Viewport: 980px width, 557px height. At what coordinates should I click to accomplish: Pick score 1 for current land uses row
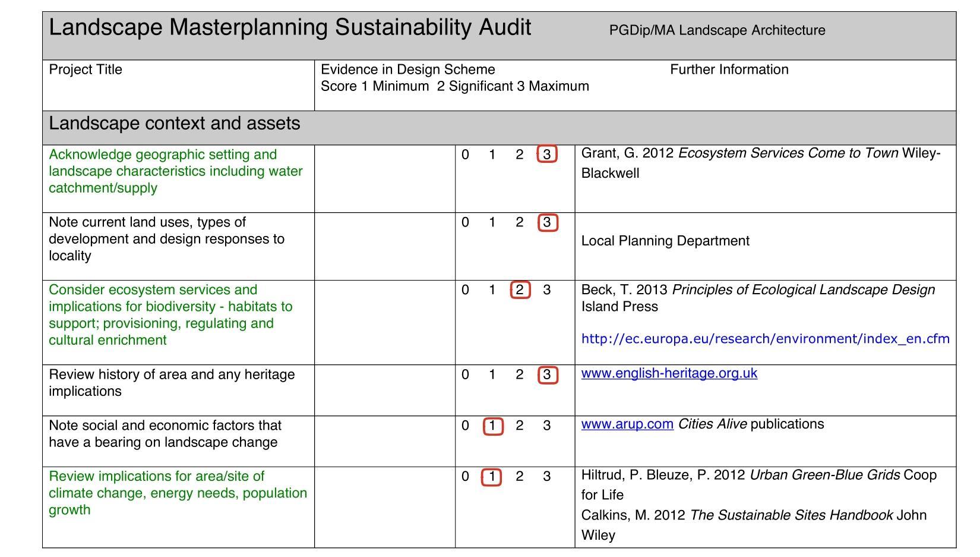point(492,222)
